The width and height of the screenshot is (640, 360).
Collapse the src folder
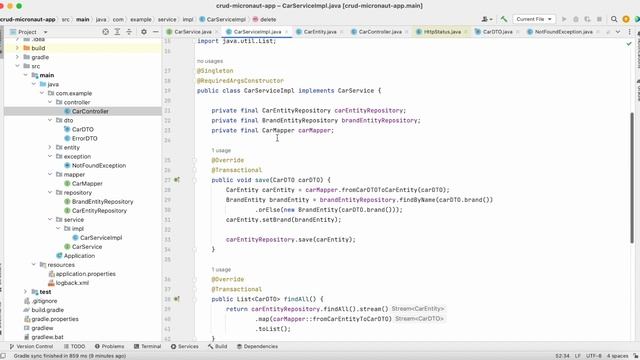pyautogui.click(x=17, y=66)
